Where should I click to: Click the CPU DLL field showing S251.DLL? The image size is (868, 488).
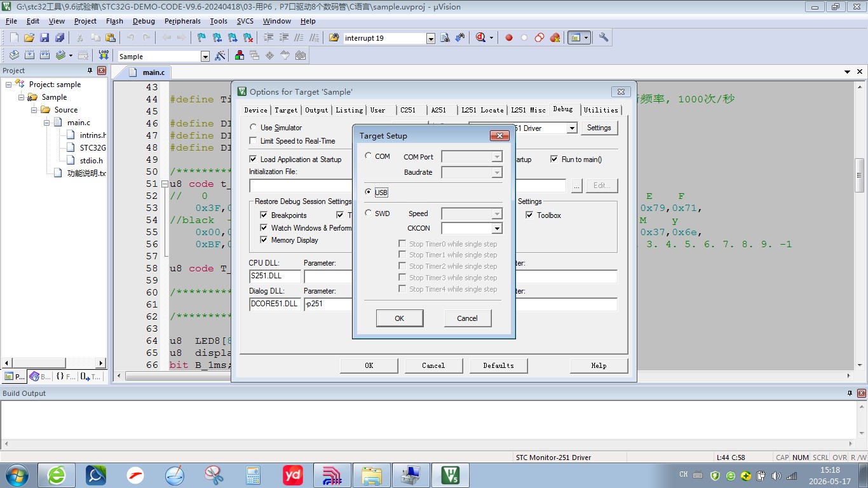(x=275, y=276)
